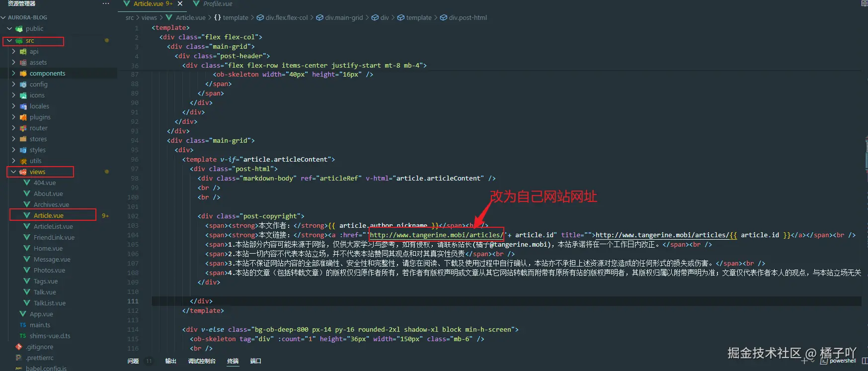Expand the config folder chevron
Image resolution: width=868 pixels, height=371 pixels.
[x=13, y=84]
